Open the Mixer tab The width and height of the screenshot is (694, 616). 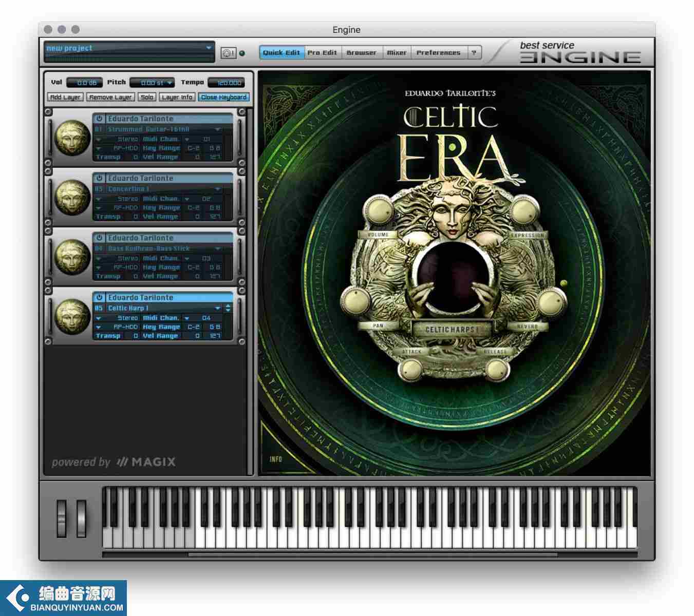pyautogui.click(x=397, y=52)
